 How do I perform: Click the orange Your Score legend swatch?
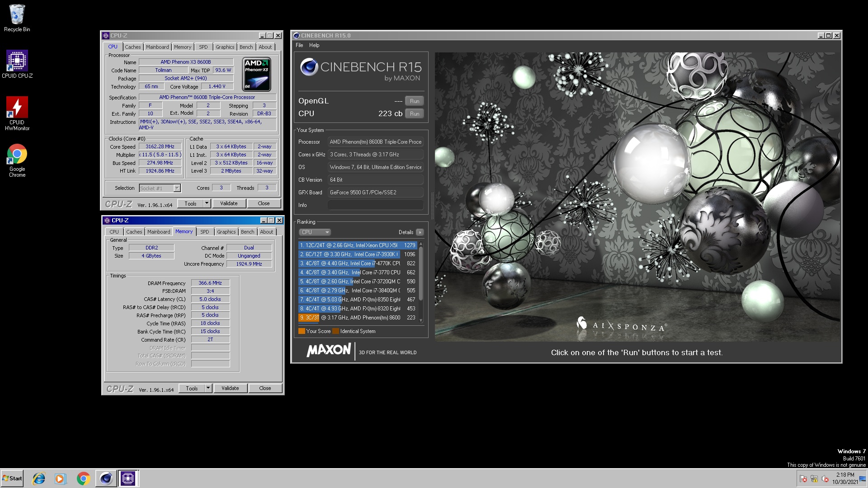pos(302,331)
